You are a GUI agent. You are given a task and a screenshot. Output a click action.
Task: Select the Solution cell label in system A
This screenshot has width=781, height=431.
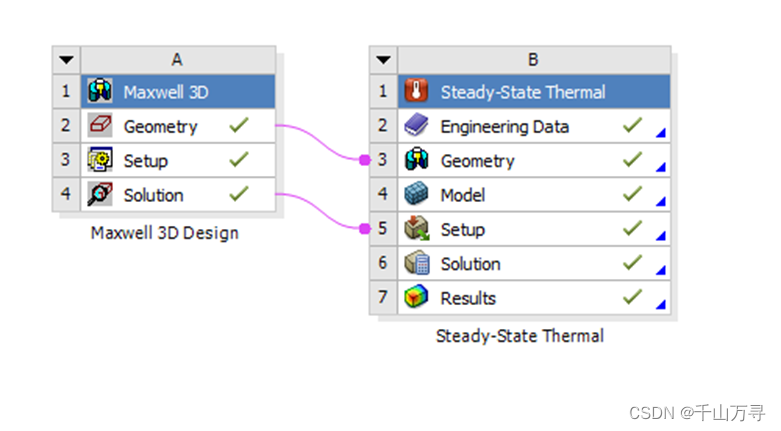point(153,195)
